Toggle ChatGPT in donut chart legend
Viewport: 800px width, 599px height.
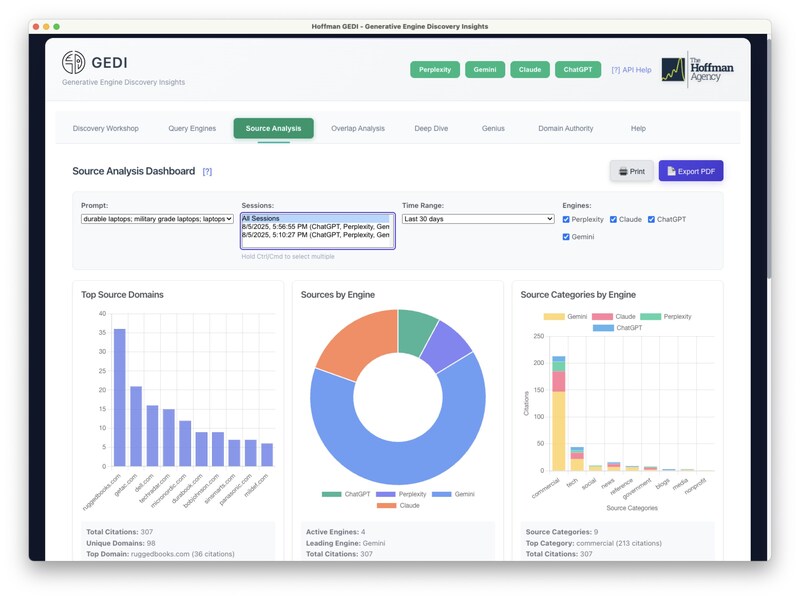point(346,494)
